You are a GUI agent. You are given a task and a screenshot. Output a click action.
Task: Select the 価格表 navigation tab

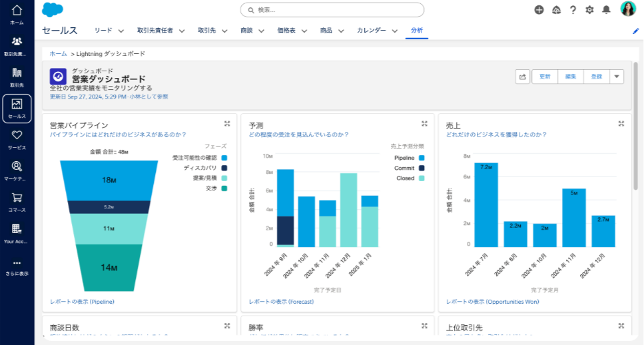(x=286, y=31)
